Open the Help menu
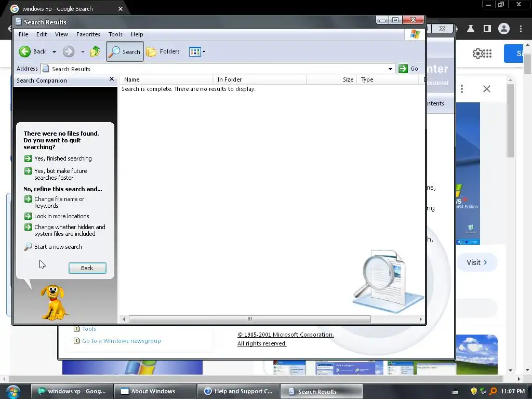 coord(137,34)
